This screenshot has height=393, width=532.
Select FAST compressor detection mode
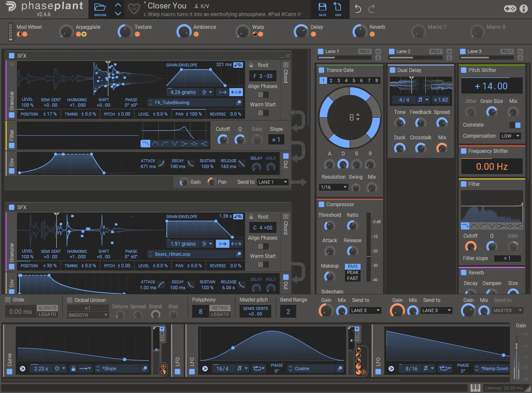pyautogui.click(x=353, y=278)
